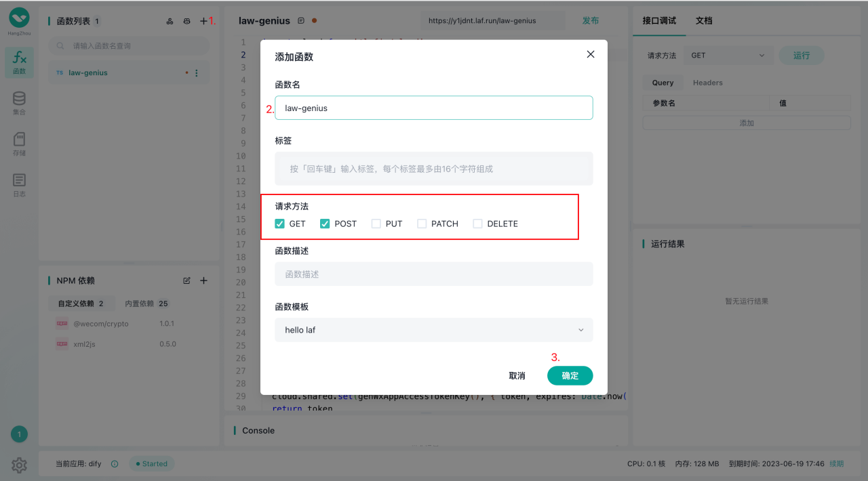The image size is (868, 481).
Task: Click the 续期 renewal link in status bar
Action: point(836,463)
